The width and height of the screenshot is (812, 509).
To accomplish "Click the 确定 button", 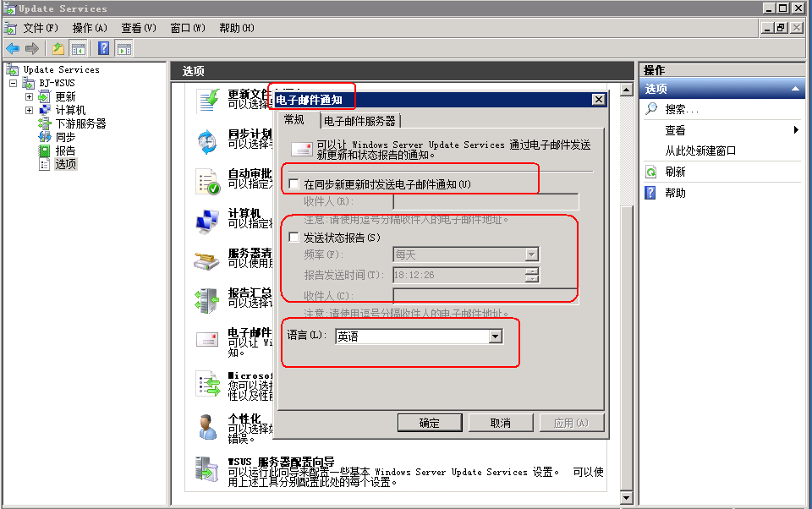I will [x=430, y=423].
